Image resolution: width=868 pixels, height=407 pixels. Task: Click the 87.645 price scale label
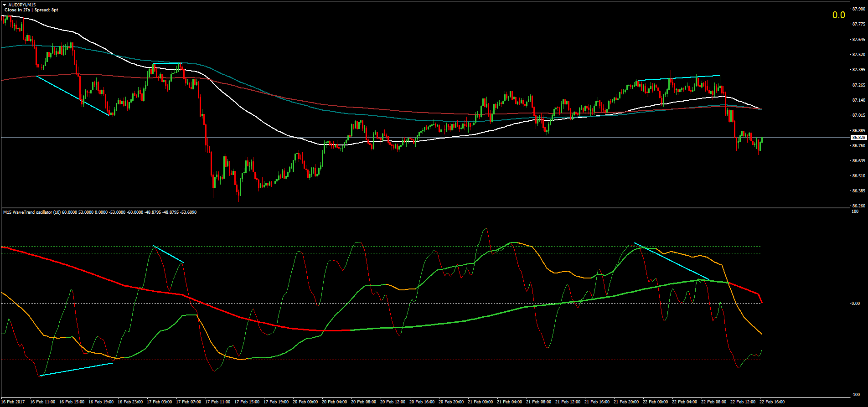click(x=858, y=40)
